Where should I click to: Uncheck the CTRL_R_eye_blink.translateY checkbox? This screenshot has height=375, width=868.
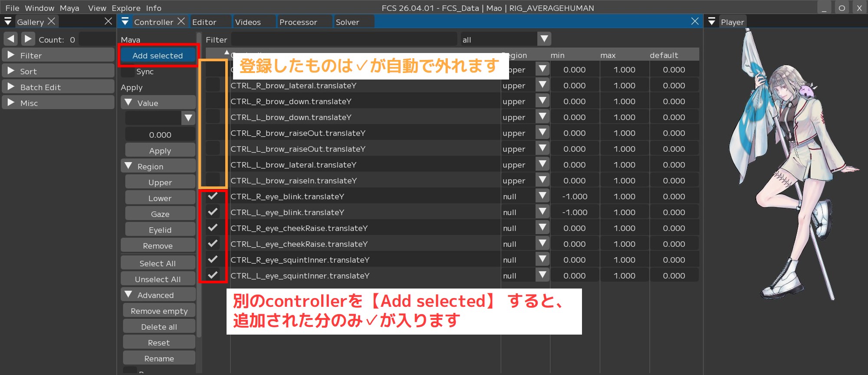213,196
